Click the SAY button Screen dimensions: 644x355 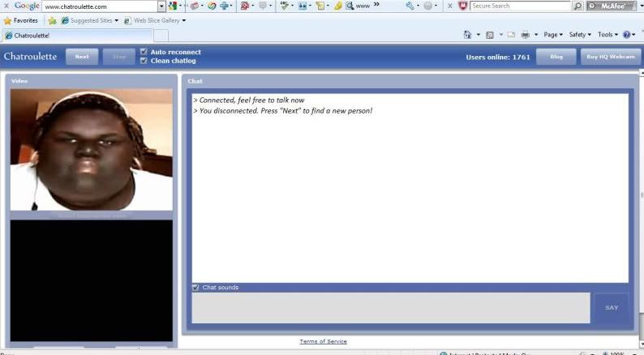(612, 308)
